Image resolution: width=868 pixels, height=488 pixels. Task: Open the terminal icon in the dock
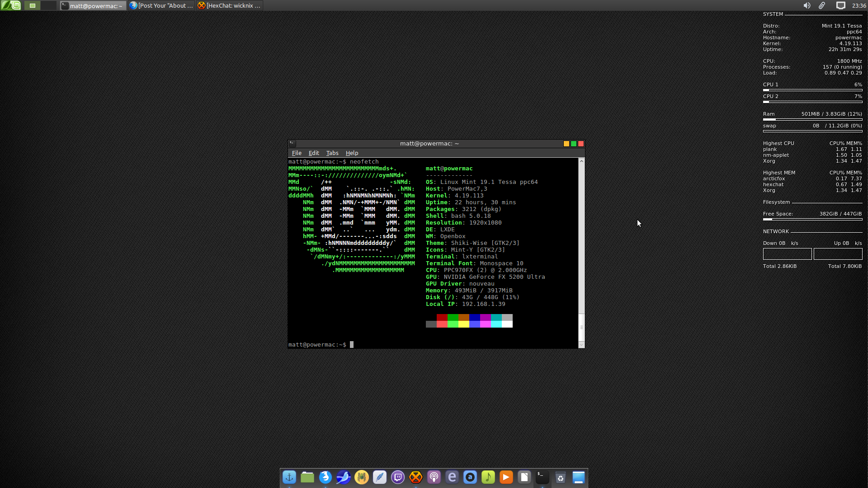point(542,477)
